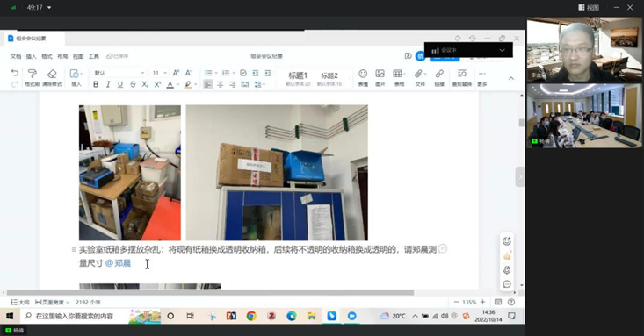Open the 视图 menu
This screenshot has width=644, height=336.
78,56
